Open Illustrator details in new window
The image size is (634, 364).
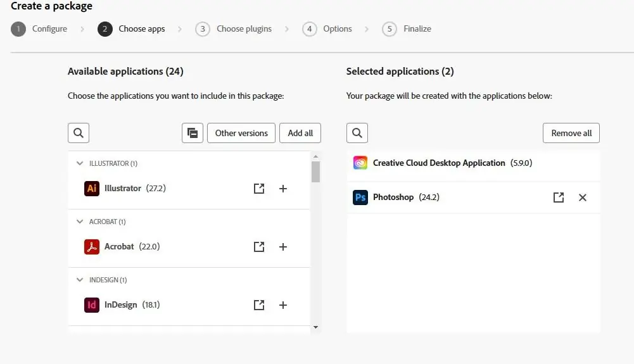pyautogui.click(x=259, y=189)
